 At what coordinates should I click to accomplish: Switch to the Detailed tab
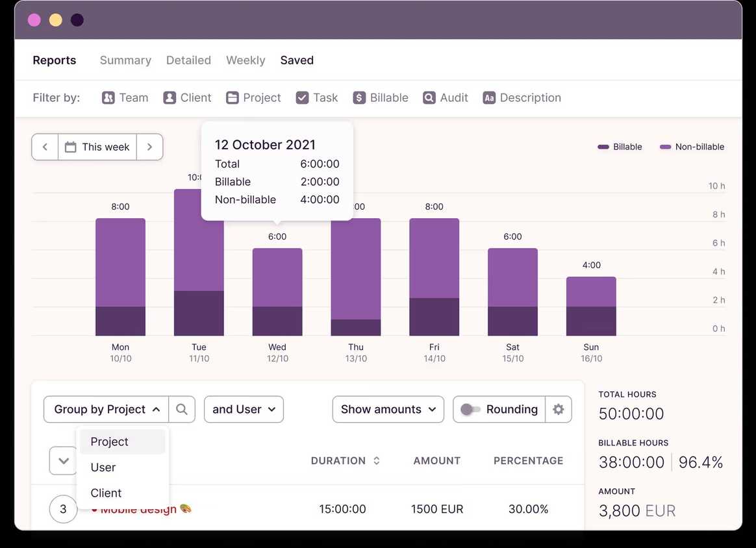click(188, 60)
